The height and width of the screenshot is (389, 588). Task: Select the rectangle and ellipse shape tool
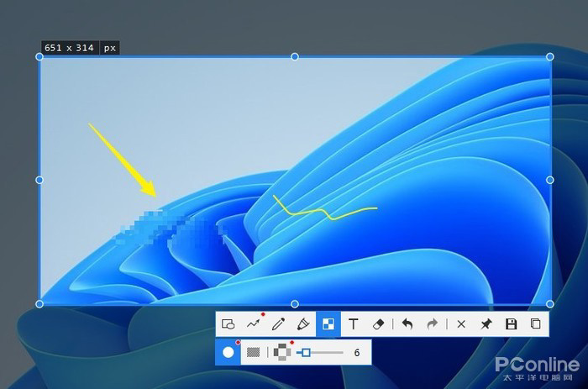228,323
